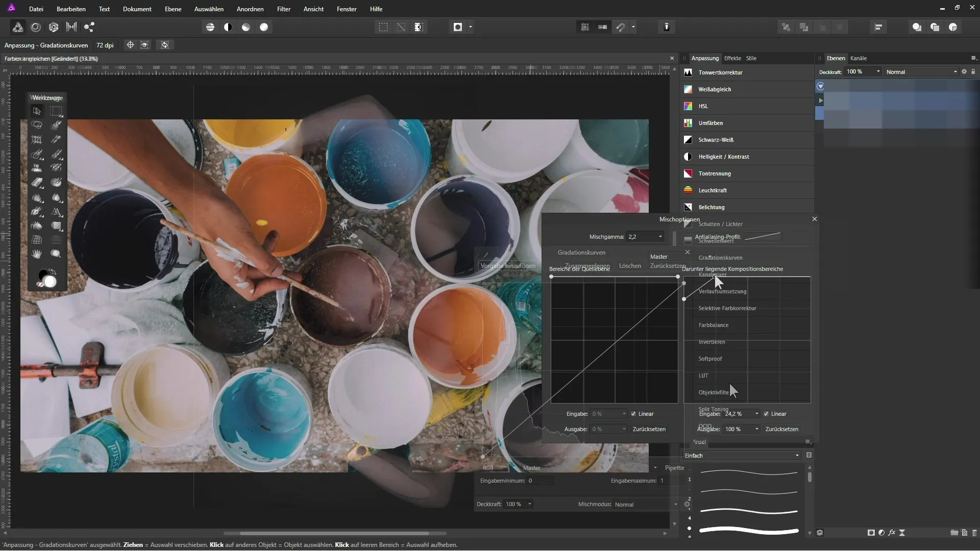Open the Develop Persona
Screen dimensions: 980x551
tap(54, 27)
